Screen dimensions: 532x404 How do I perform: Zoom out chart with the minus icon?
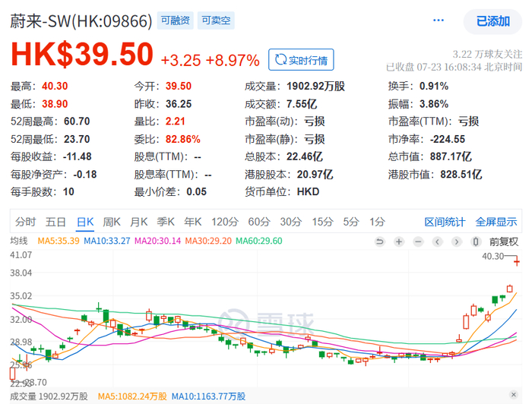pos(418,241)
